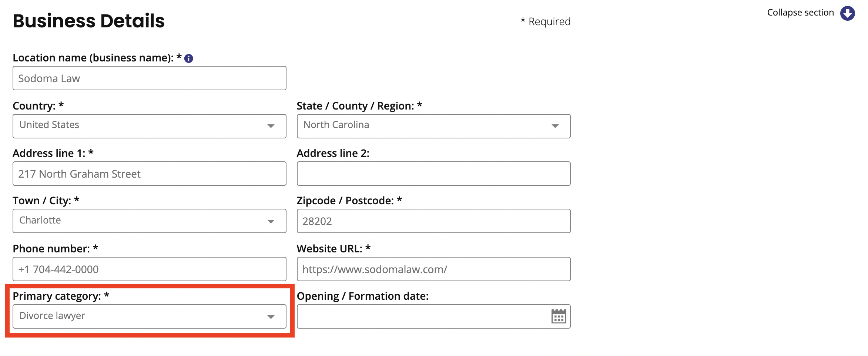Click the Zipcode / Postcode field
The width and height of the screenshot is (868, 356).
pyautogui.click(x=433, y=221)
